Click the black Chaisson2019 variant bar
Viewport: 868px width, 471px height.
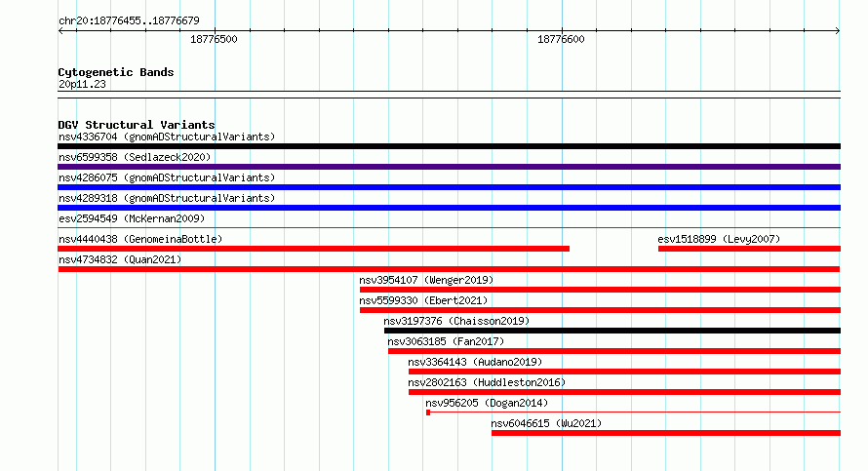612,331
